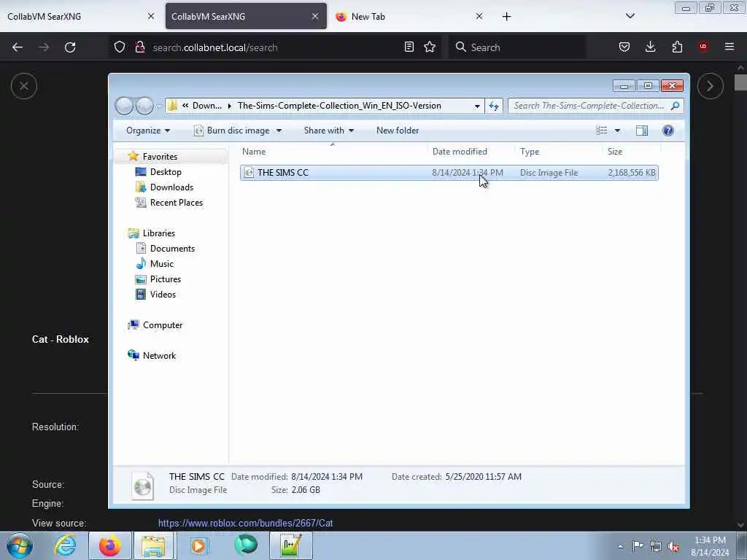Open view options dropdown arrow
This screenshot has width=747, height=560.
(x=617, y=131)
